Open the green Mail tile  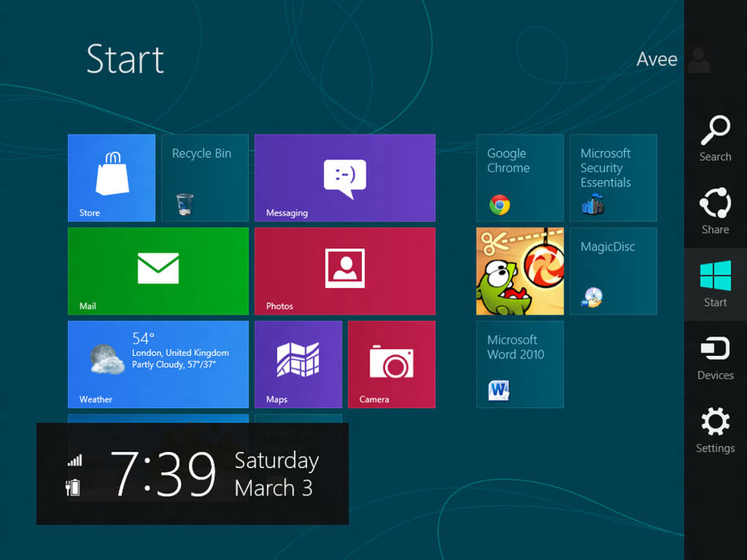[x=159, y=271]
